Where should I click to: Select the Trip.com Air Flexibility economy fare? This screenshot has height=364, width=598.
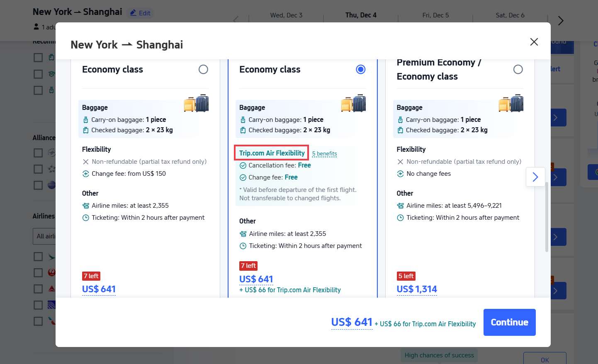[x=360, y=69]
